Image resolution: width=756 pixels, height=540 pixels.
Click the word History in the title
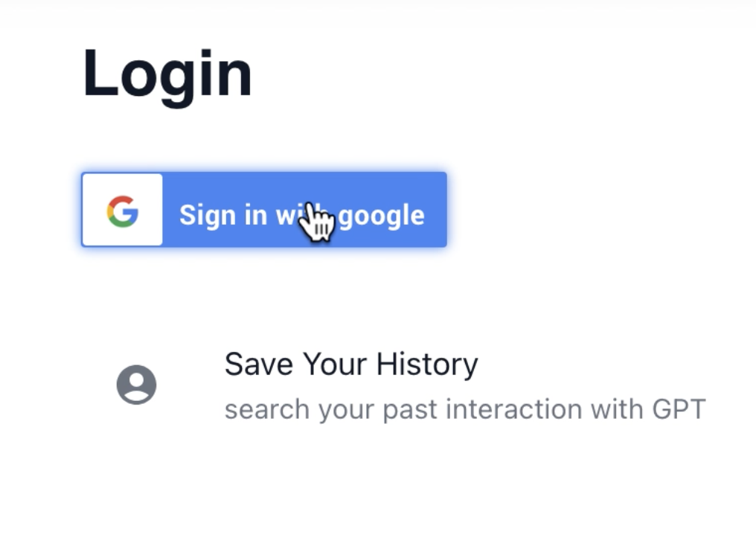[426, 364]
